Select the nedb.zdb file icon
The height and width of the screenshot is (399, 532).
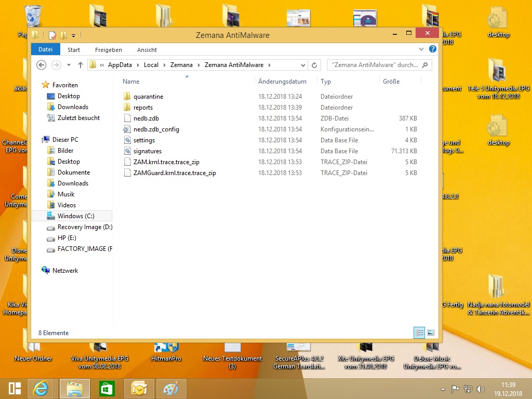click(127, 118)
